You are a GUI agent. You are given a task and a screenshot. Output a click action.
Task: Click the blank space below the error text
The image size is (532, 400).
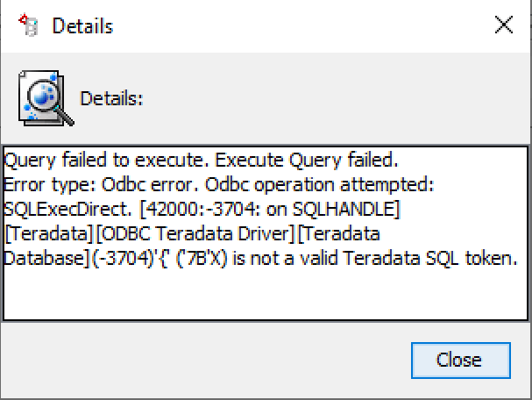pyautogui.click(x=266, y=295)
